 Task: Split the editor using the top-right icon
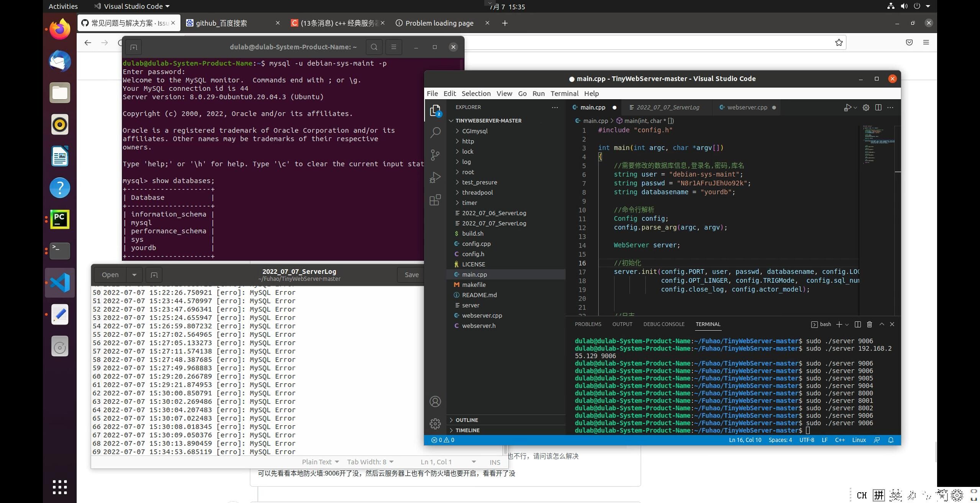[x=878, y=108]
